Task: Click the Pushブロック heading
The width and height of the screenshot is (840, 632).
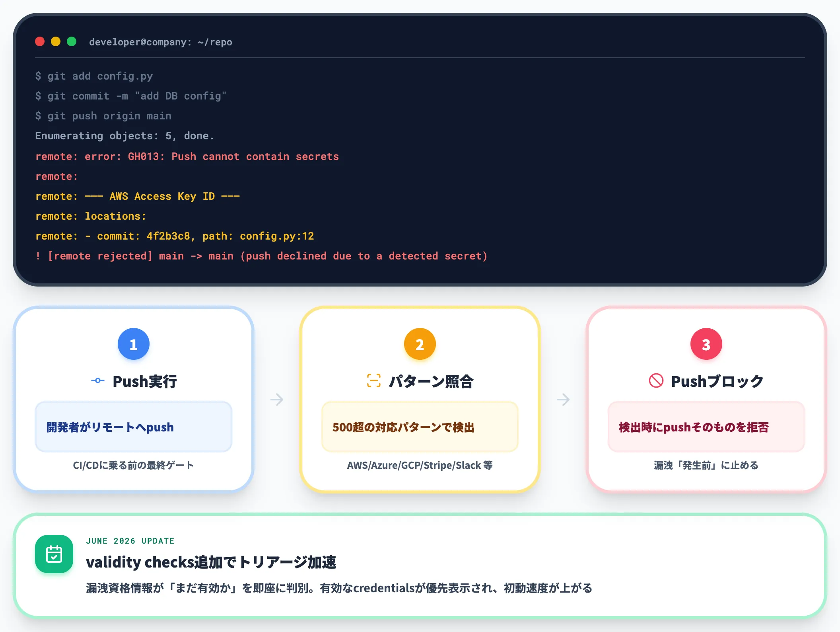Action: click(717, 381)
